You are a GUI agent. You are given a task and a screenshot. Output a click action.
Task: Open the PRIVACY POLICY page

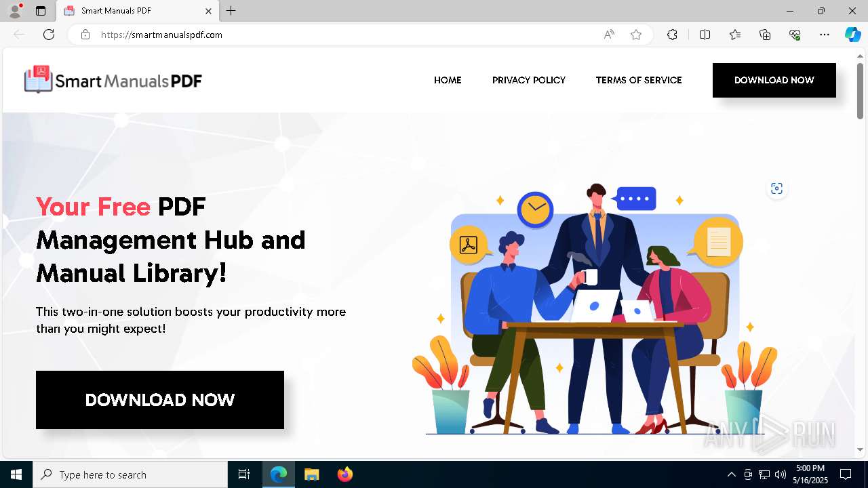coord(529,80)
